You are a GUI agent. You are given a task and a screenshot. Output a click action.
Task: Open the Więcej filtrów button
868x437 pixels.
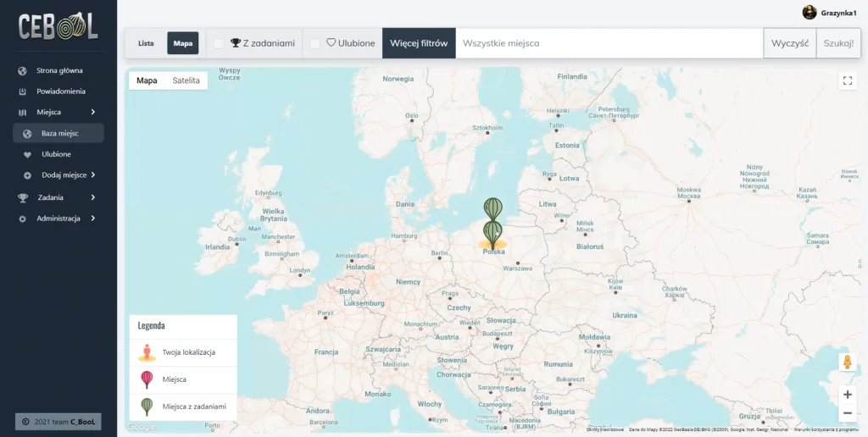click(419, 43)
